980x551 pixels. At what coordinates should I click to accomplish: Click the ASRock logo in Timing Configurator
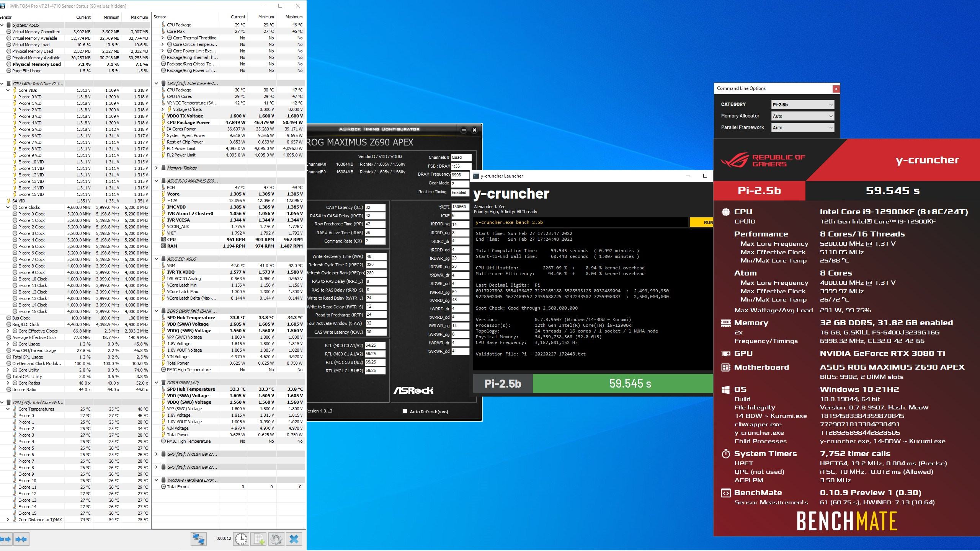coord(413,390)
